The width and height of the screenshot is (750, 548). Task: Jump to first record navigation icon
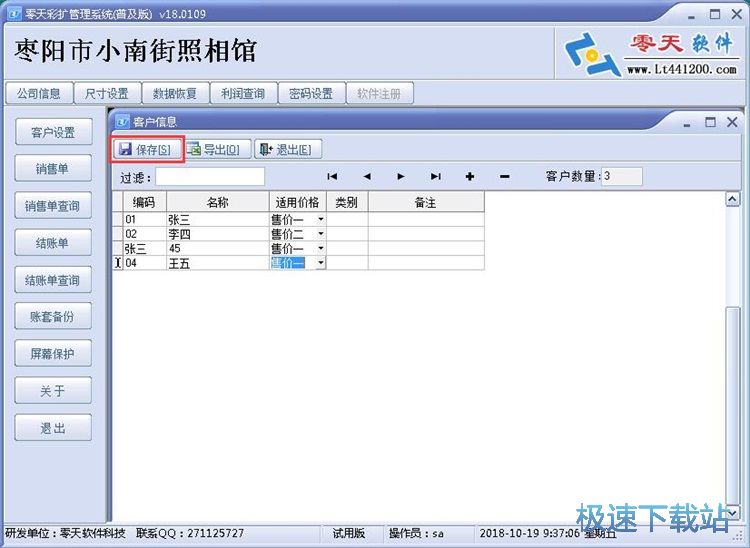point(332,176)
